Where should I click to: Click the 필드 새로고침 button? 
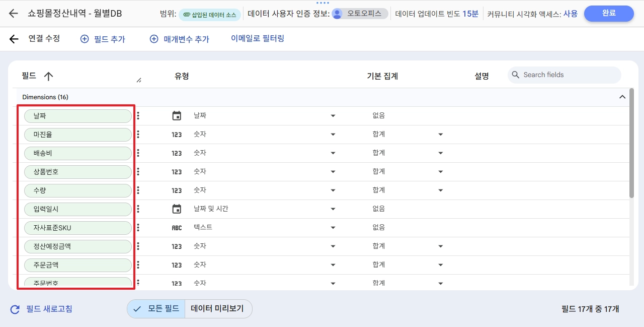click(41, 309)
